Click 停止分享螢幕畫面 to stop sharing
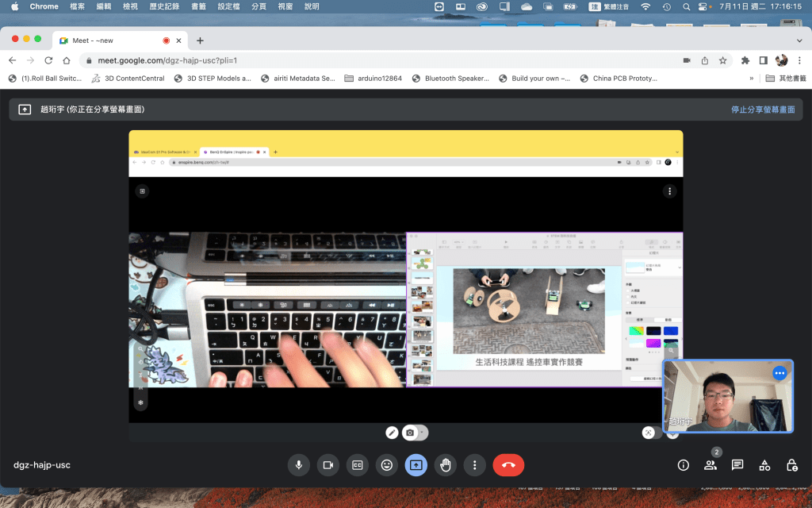 [762, 110]
